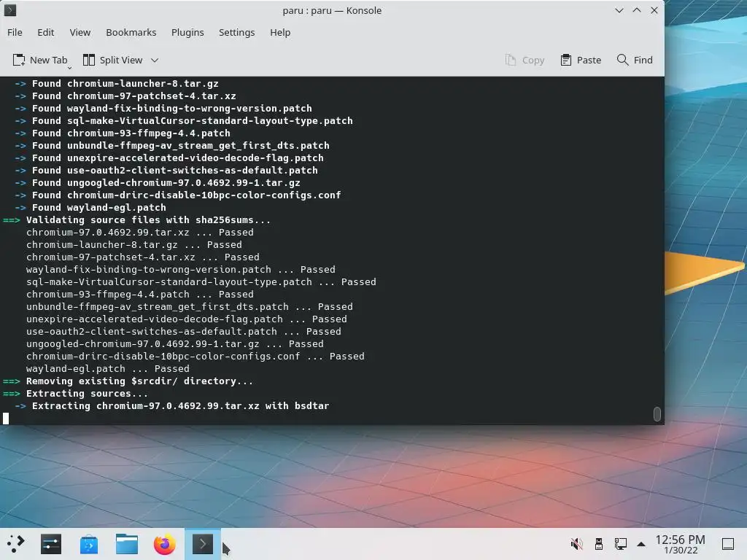This screenshot has height=560, width=747.
Task: Expand the hidden system tray icons arrow
Action: (x=641, y=544)
